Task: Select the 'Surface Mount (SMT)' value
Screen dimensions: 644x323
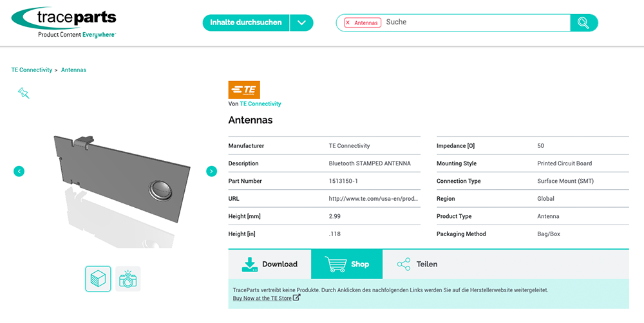Action: coord(565,181)
